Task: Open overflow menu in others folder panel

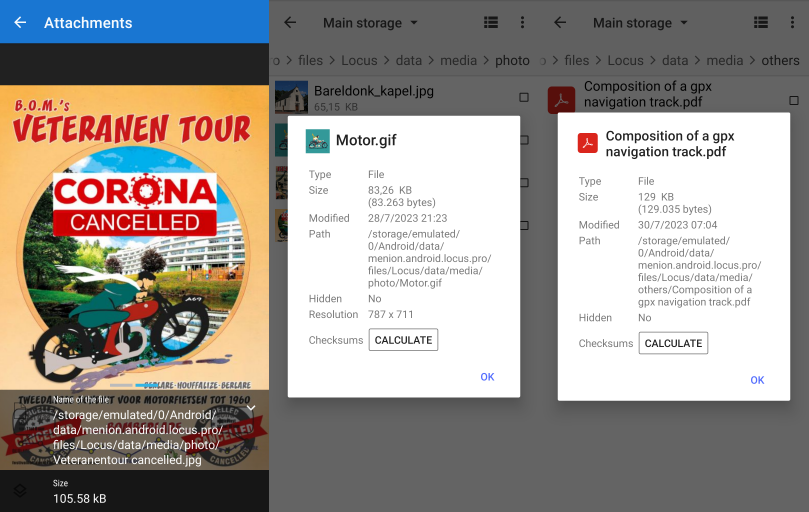Action: 792,22
